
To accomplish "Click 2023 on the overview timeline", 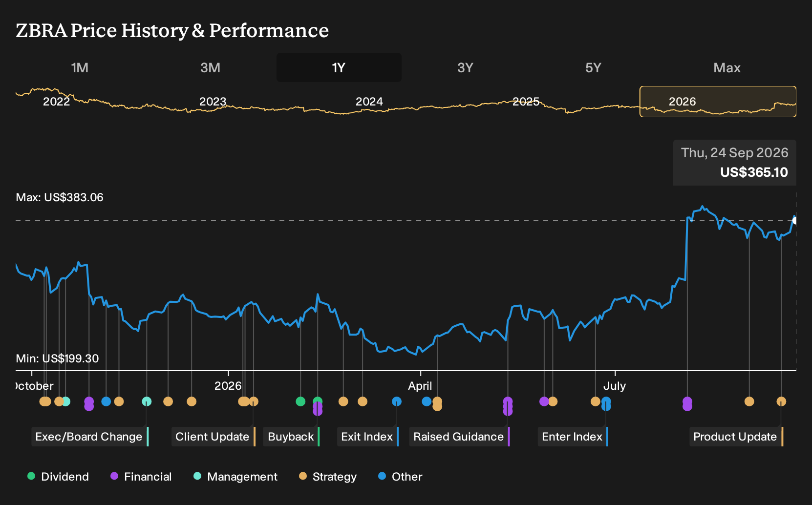I will tap(213, 102).
